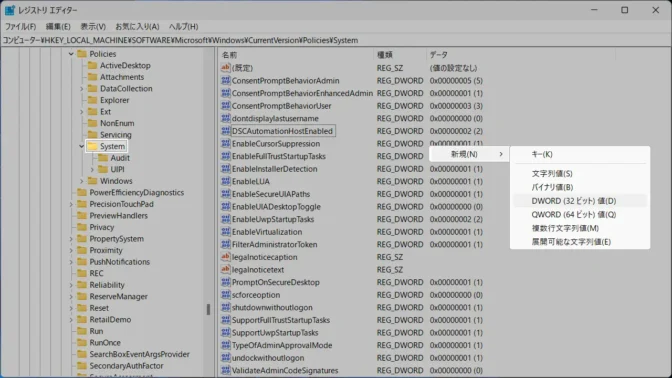Click the DWORD icon beside ValidateAdminCodeSignatures
Viewport: 672px width, 378px height.
point(225,370)
